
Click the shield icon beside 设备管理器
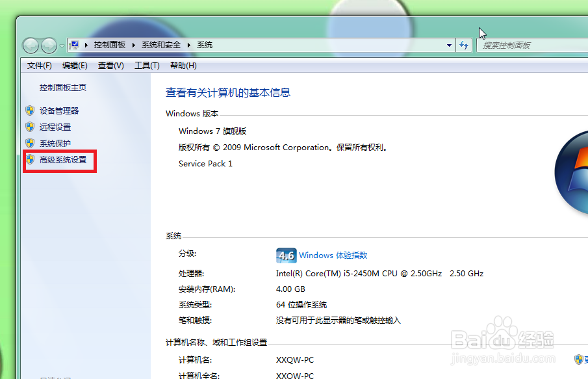[30, 111]
